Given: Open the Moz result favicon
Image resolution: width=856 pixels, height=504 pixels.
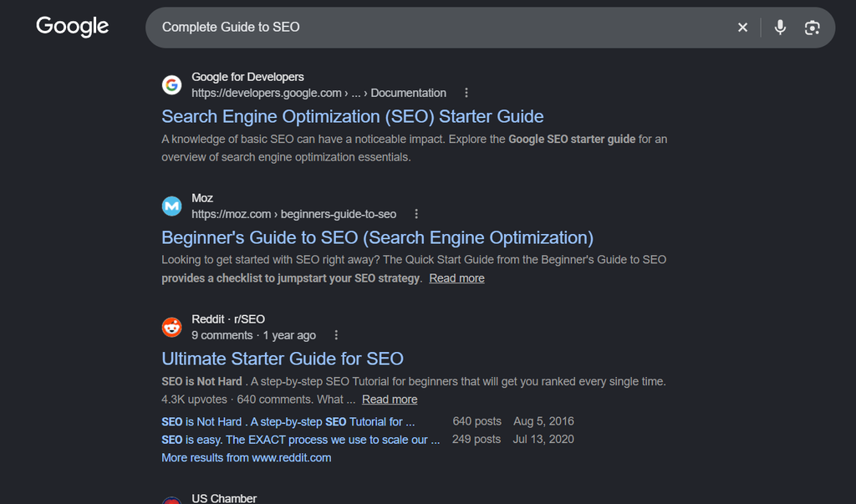Looking at the screenshot, I should 172,206.
